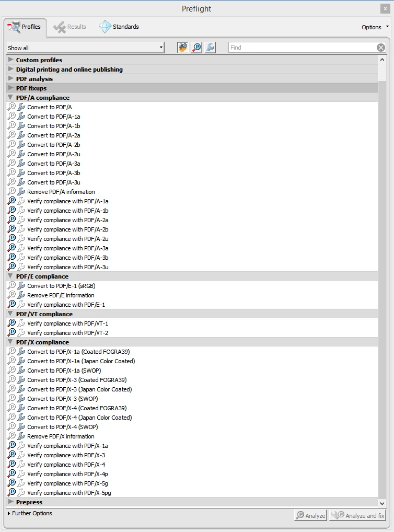Click wrench icon beside Remove PDF/X information

tap(21, 436)
